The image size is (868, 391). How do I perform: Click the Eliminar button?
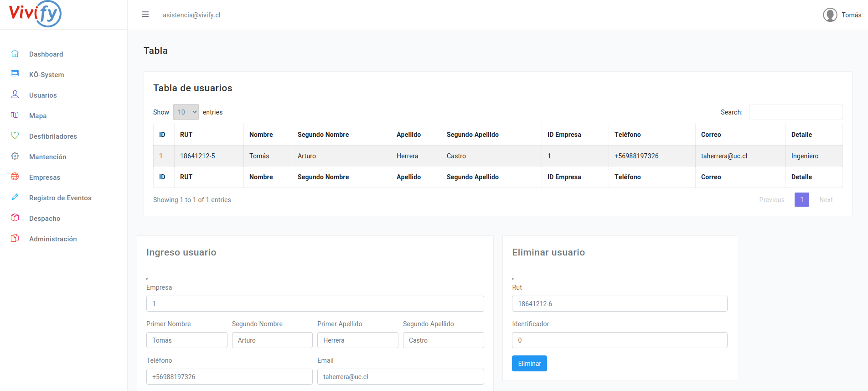529,364
